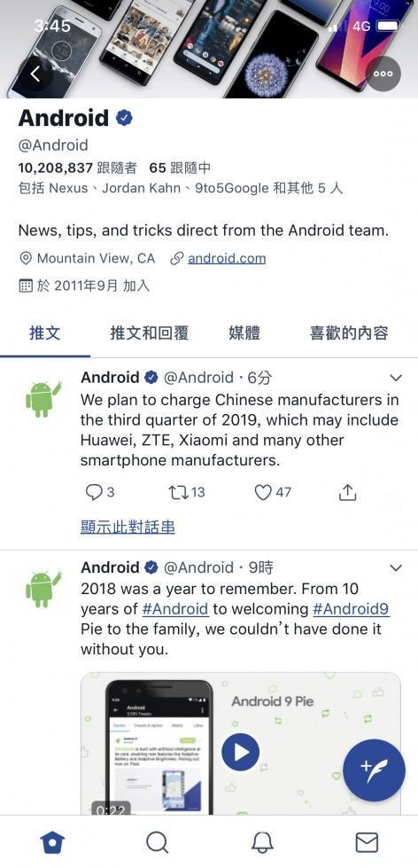Tap the back arrow icon
Viewport: 418px width, 868px height.
tap(35, 74)
